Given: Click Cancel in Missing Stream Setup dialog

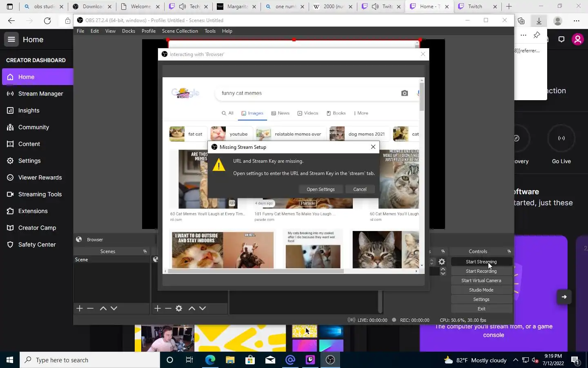Looking at the screenshot, I should [360, 189].
